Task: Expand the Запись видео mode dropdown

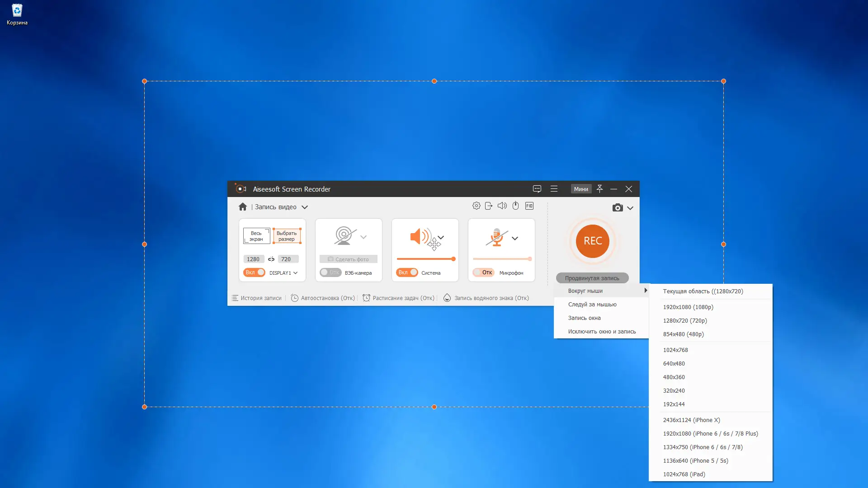Action: click(x=305, y=207)
